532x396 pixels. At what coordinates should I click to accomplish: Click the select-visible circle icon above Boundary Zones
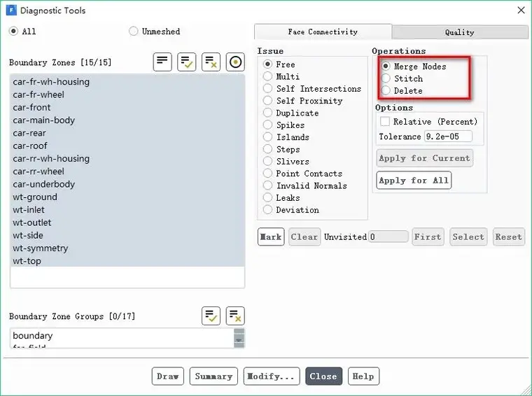coord(235,62)
